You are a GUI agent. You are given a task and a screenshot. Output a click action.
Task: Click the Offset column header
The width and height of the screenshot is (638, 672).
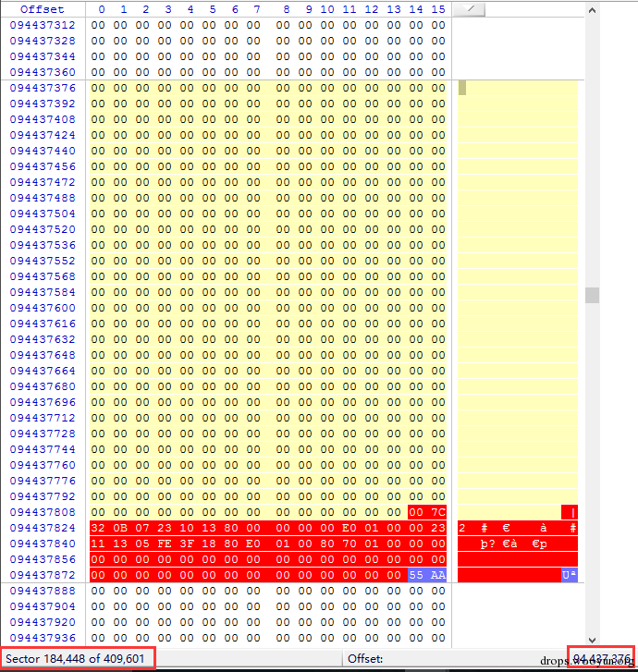pos(43,9)
